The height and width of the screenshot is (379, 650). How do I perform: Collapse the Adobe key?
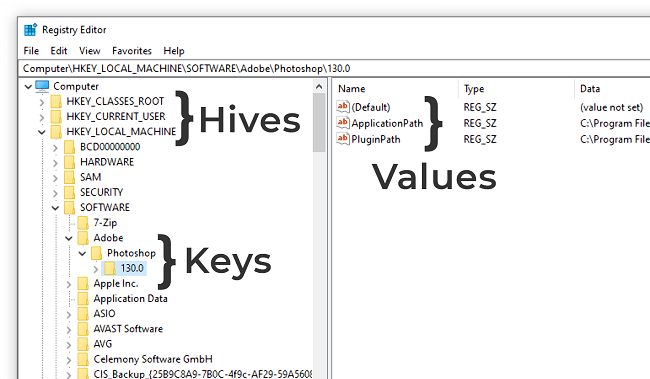tap(69, 238)
